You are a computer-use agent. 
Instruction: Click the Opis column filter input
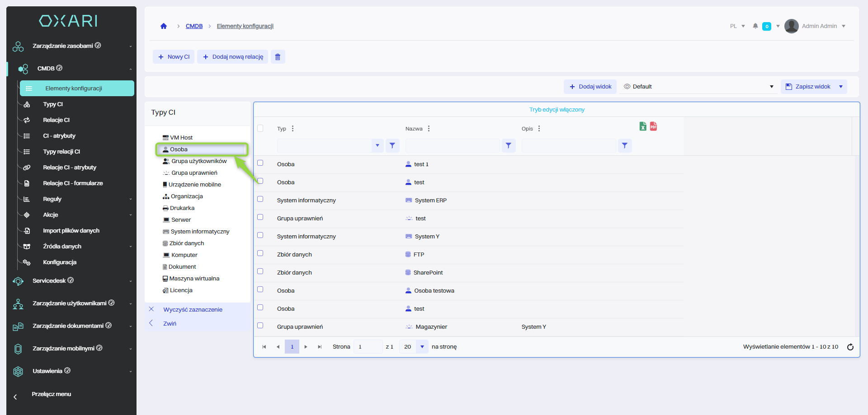(568, 145)
